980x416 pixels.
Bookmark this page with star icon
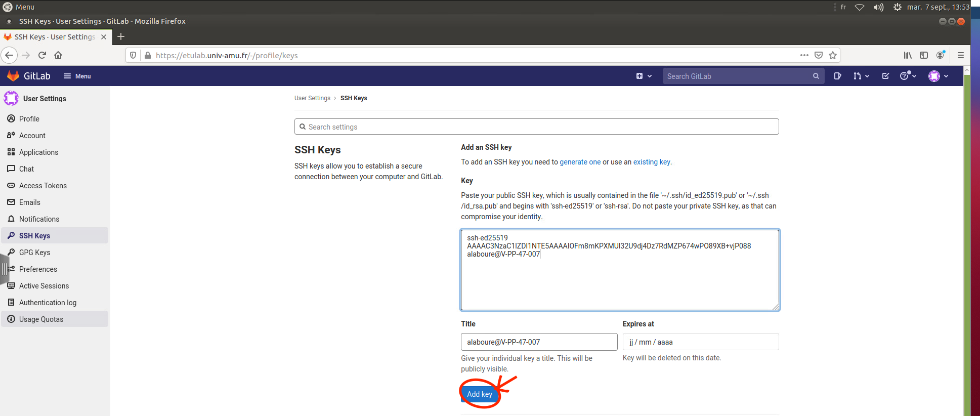click(833, 55)
